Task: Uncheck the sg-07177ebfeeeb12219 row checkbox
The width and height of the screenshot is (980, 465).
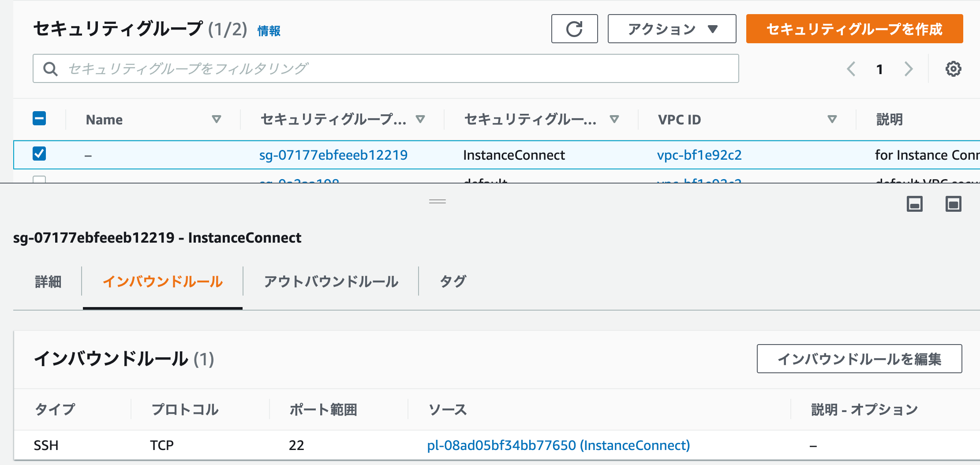Action: tap(39, 154)
